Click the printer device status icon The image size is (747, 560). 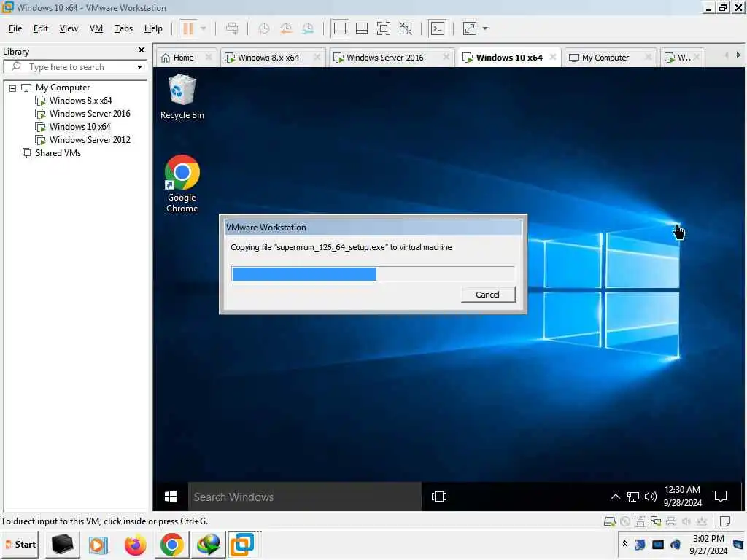(x=671, y=522)
